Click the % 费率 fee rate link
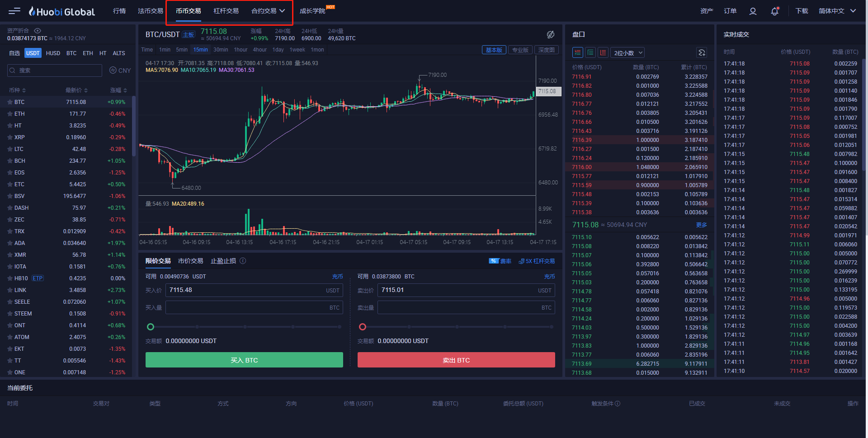Viewport: 868px width, 438px height. [500, 261]
